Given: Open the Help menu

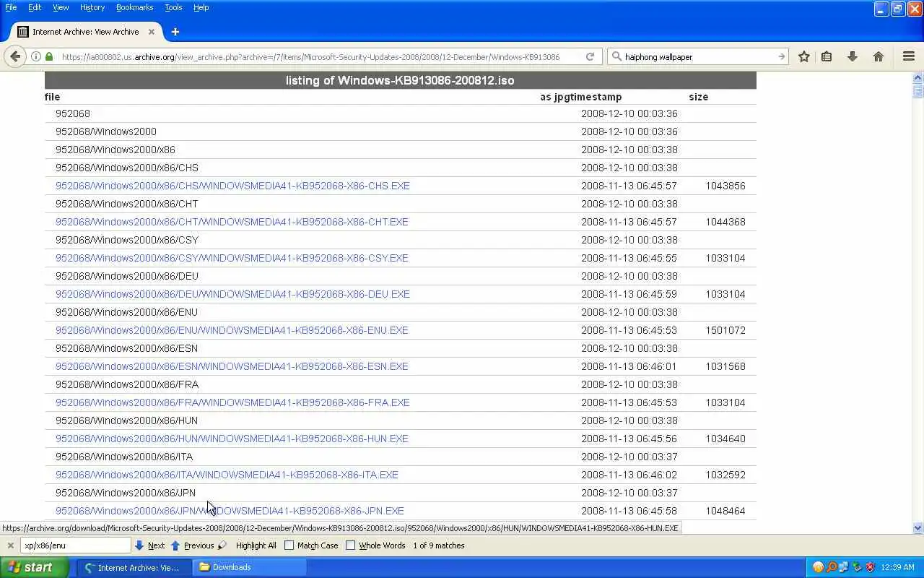Looking at the screenshot, I should [x=201, y=7].
